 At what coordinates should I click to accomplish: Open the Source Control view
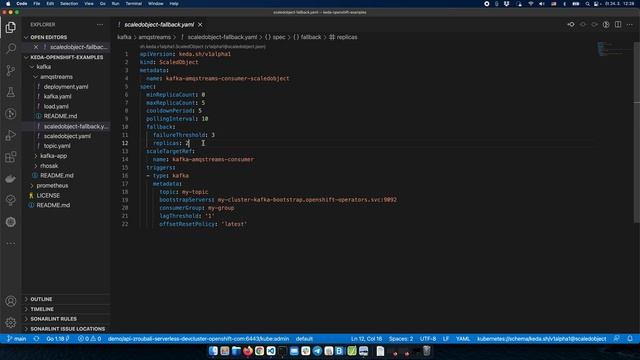[11, 70]
